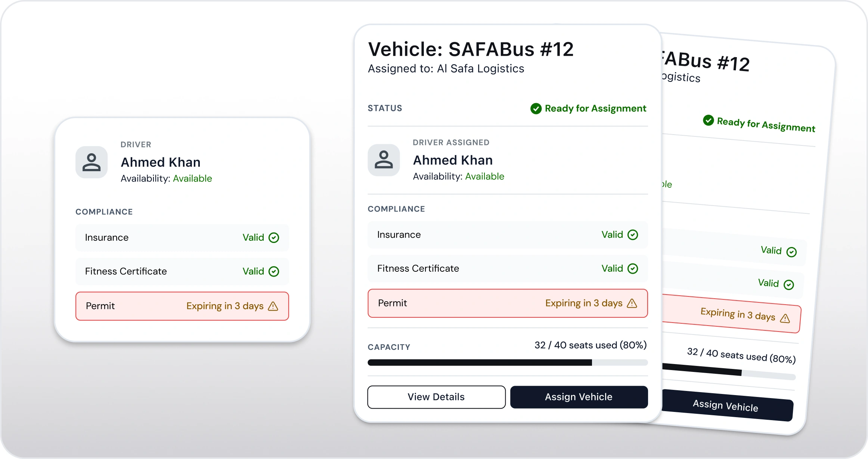Click Ahmed Khan's avatar in the vehicle card
868x459 pixels.
pyautogui.click(x=384, y=160)
